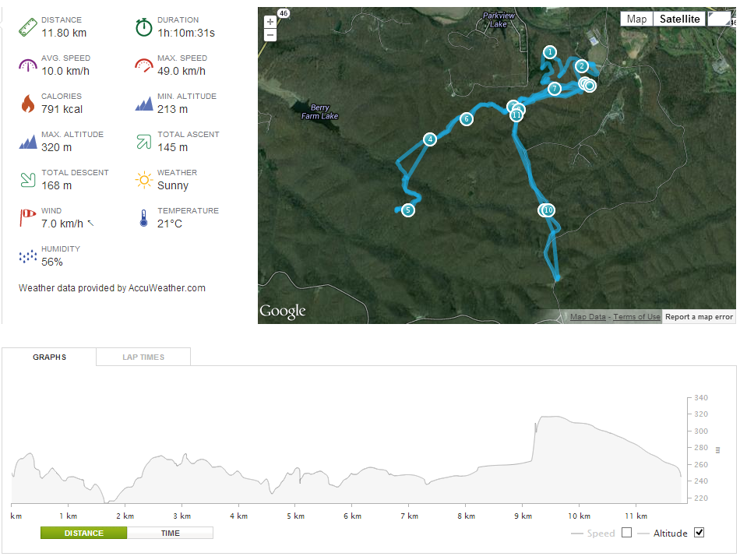The width and height of the screenshot is (740, 560).
Task: Click the calories flame icon
Action: click(28, 104)
